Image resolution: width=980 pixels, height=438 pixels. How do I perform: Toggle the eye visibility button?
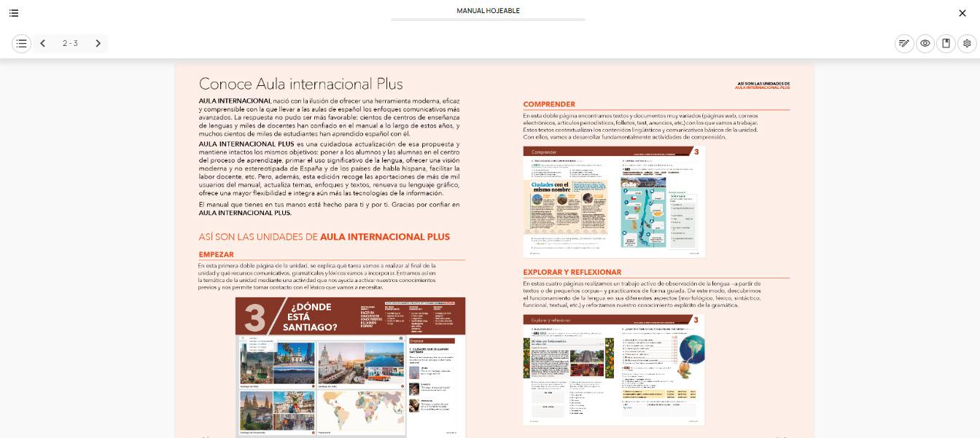click(x=925, y=44)
